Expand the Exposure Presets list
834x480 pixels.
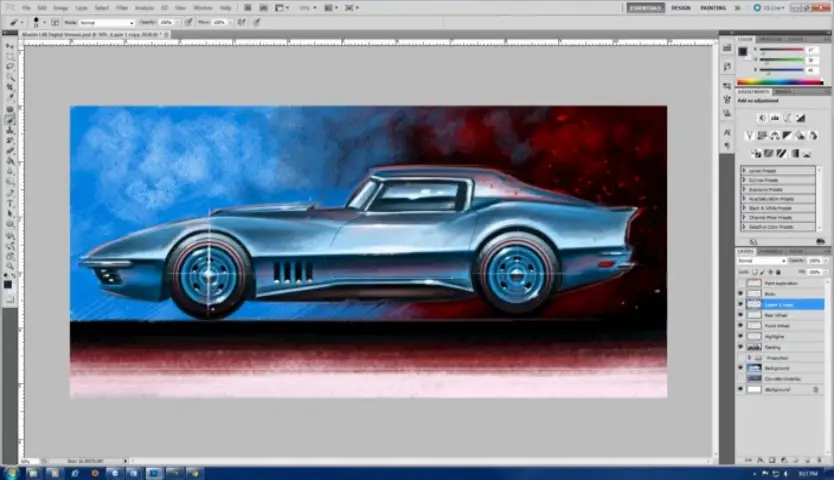coord(744,189)
